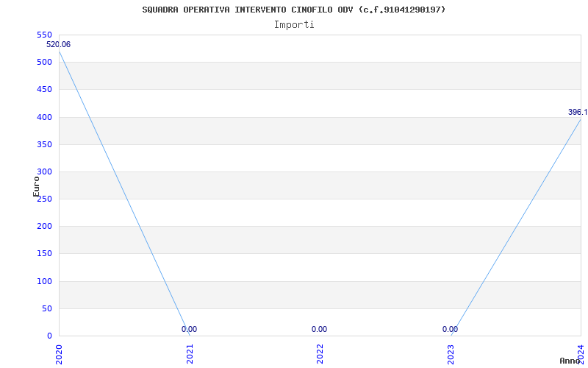The width and height of the screenshot is (588, 368).
Task: Click the 500 y-axis tick label
Action: [44, 63]
